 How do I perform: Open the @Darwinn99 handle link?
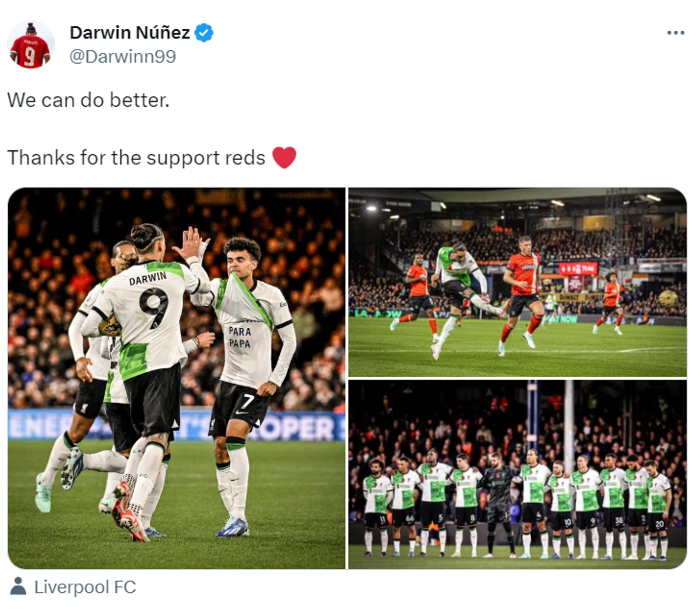click(123, 57)
